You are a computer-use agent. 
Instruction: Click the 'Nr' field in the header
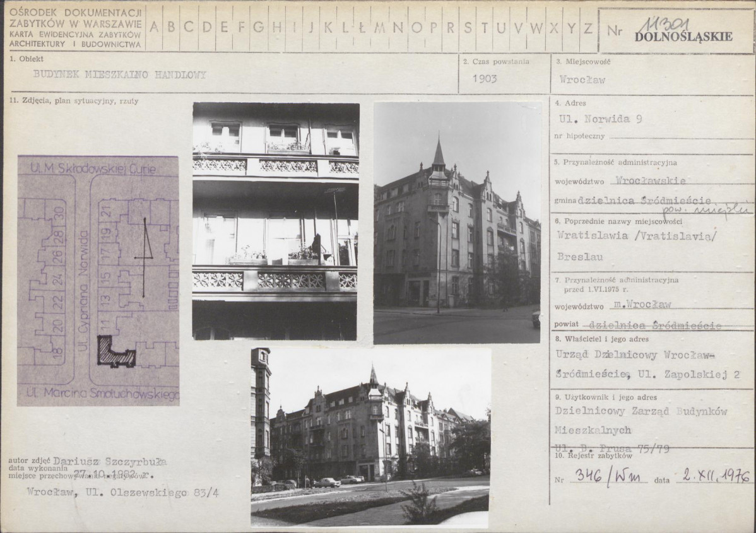coord(676,30)
